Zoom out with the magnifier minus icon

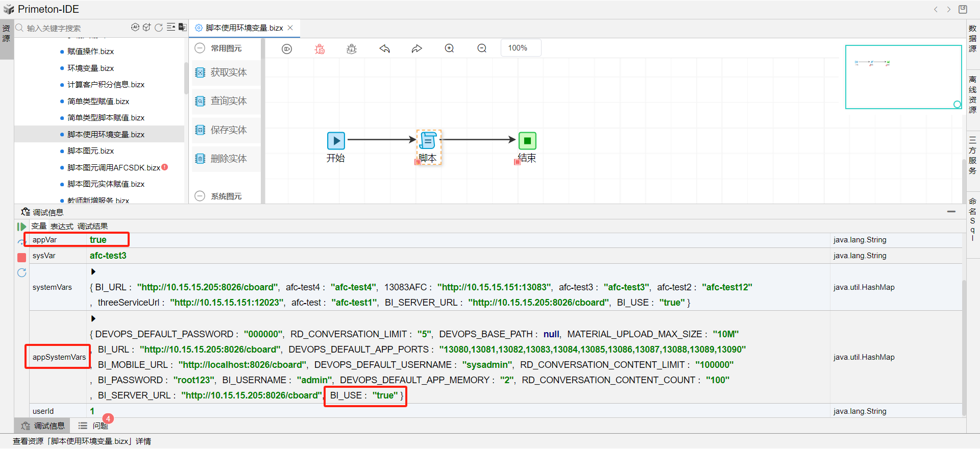[482, 48]
